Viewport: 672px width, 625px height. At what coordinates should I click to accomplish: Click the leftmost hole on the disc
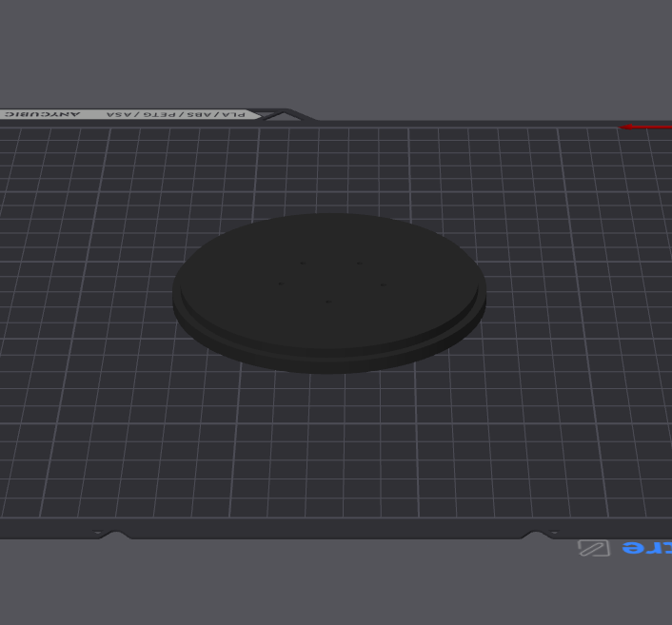coord(280,283)
